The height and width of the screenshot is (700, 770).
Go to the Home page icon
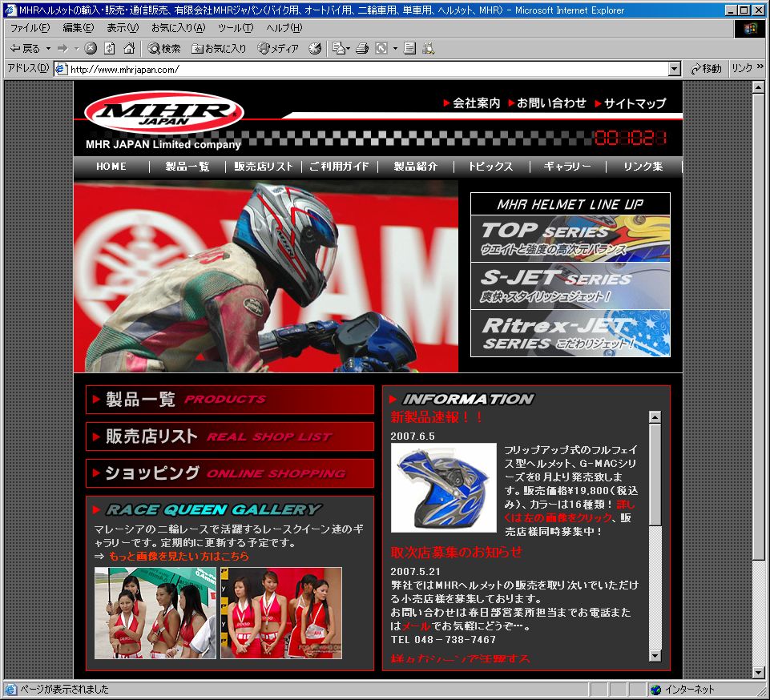129,49
